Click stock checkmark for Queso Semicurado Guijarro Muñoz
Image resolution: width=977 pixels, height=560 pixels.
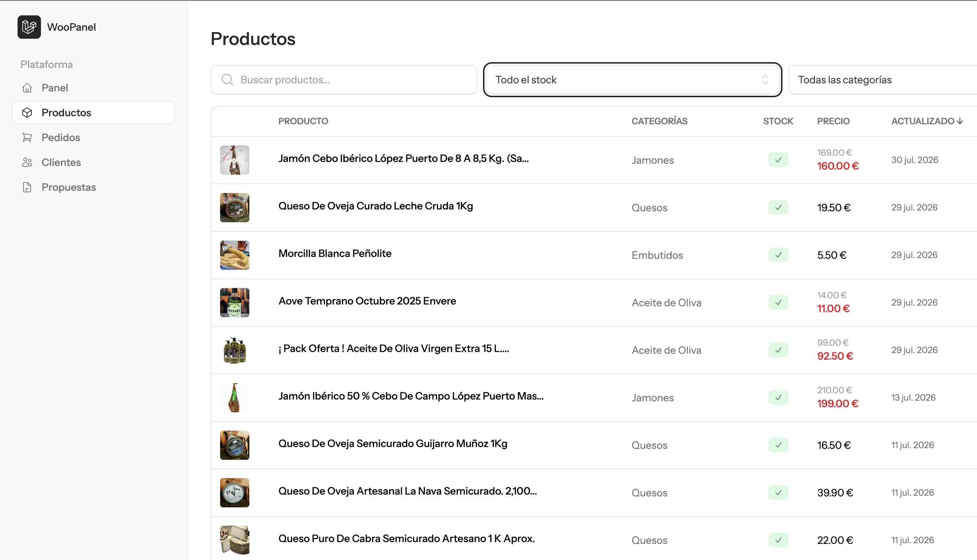coord(778,445)
